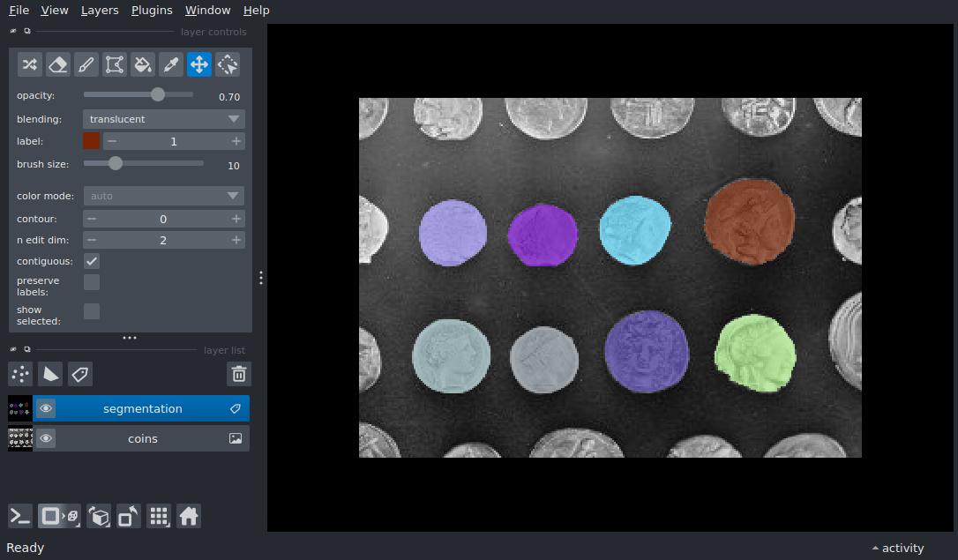Activate the paintbrush tool
Viewport: 958px width, 560px height.
pyautogui.click(x=86, y=64)
